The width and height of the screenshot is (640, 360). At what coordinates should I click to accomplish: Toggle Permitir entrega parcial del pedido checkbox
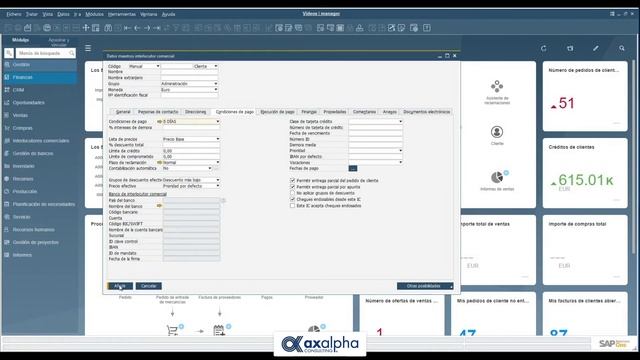pos(292,180)
